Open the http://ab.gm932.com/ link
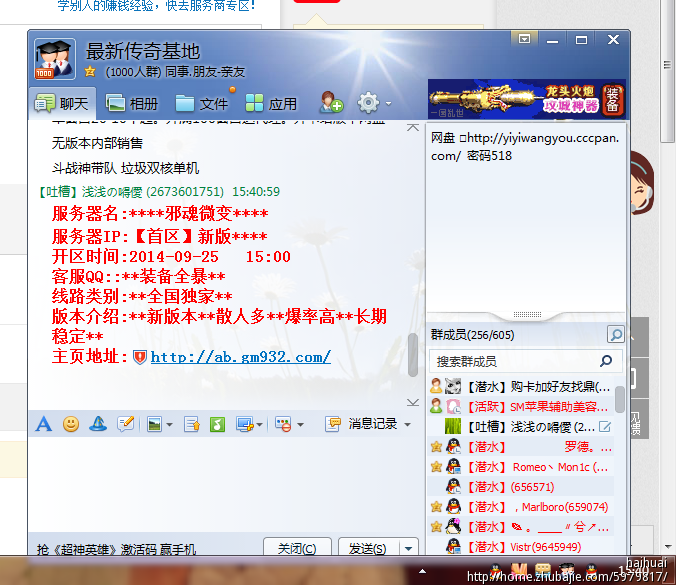 (241, 357)
